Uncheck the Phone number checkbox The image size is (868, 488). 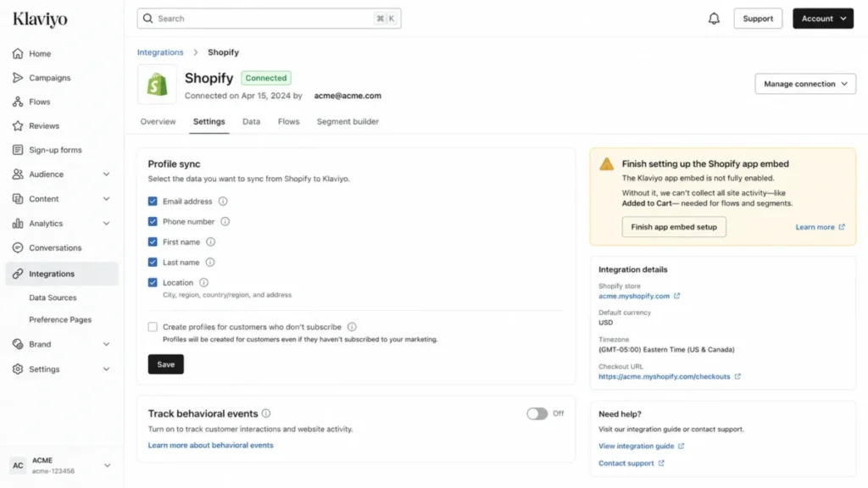[x=153, y=221]
